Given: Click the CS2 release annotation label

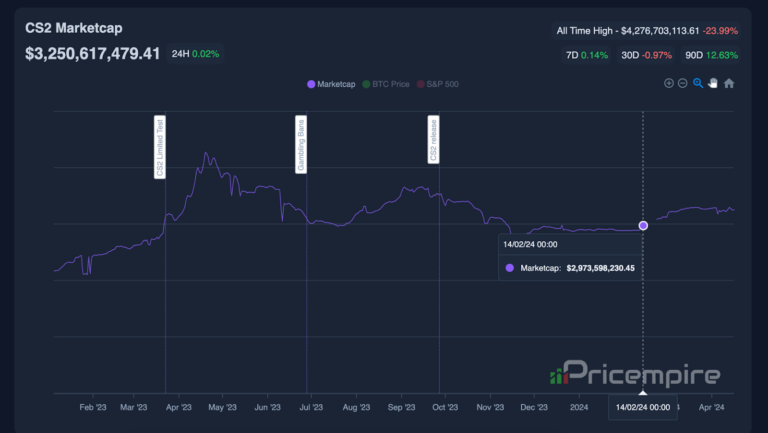Looking at the screenshot, I should [434, 141].
